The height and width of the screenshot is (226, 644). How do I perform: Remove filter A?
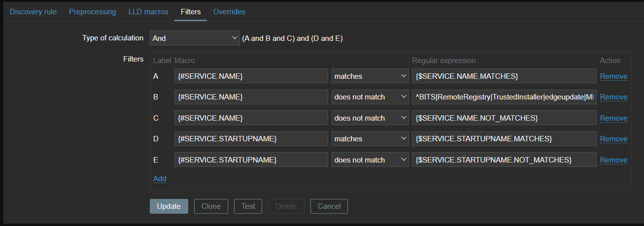click(613, 76)
